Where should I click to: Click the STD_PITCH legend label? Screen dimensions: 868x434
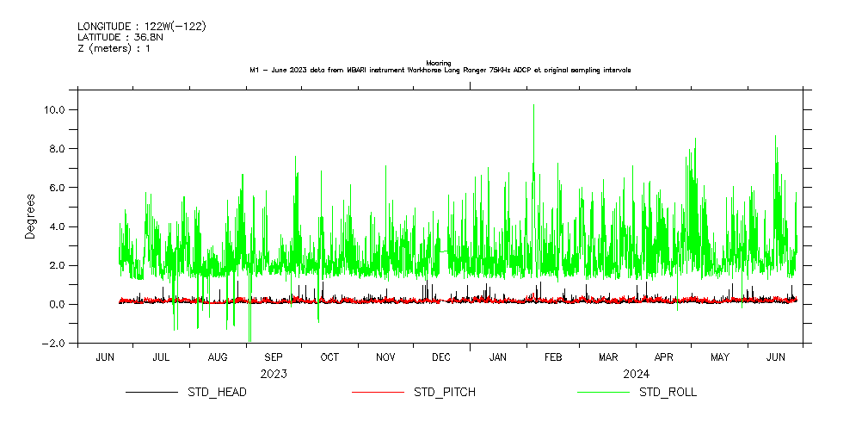point(444,393)
